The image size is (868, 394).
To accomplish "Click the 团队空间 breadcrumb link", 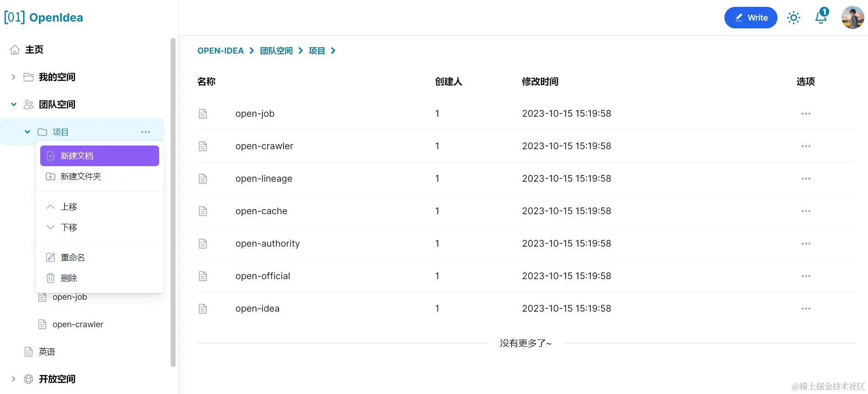I will [x=276, y=51].
